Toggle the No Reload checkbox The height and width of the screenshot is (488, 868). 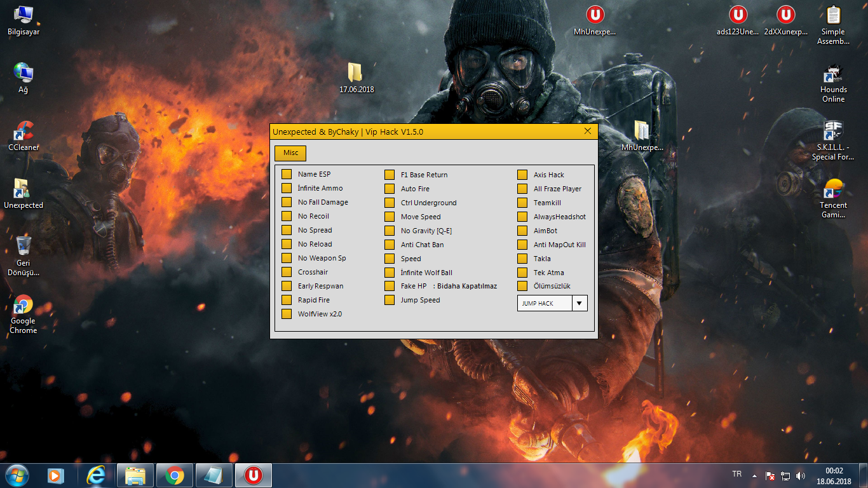pos(287,244)
